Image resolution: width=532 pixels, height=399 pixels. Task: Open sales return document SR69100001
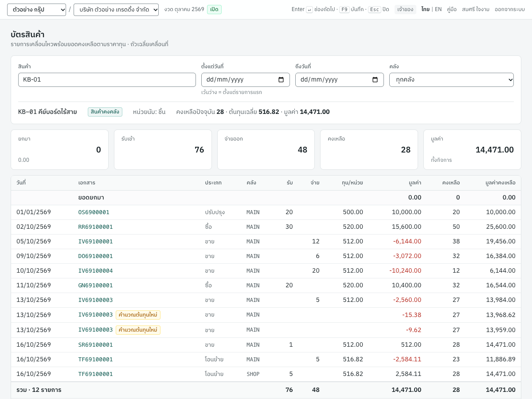[x=96, y=345]
